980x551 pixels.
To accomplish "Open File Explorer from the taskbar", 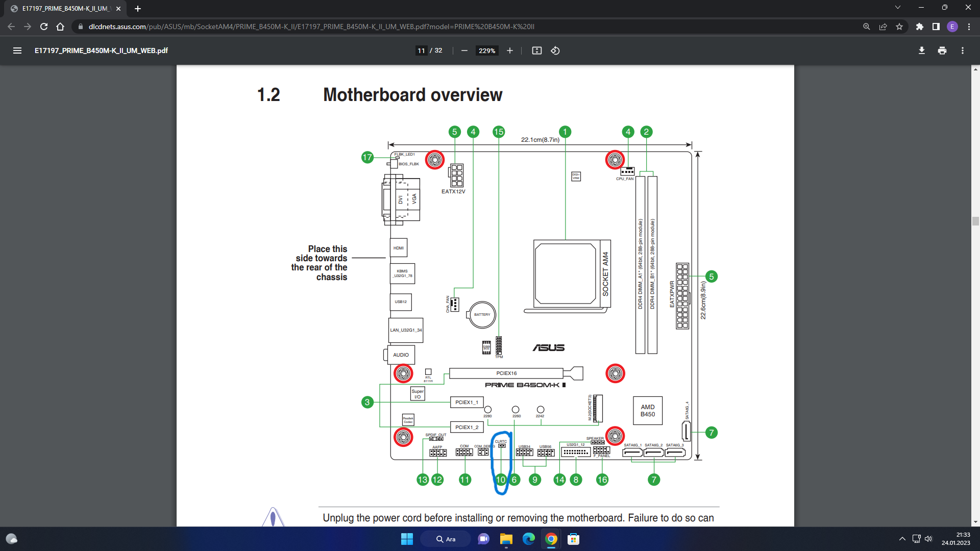I will 506,539.
